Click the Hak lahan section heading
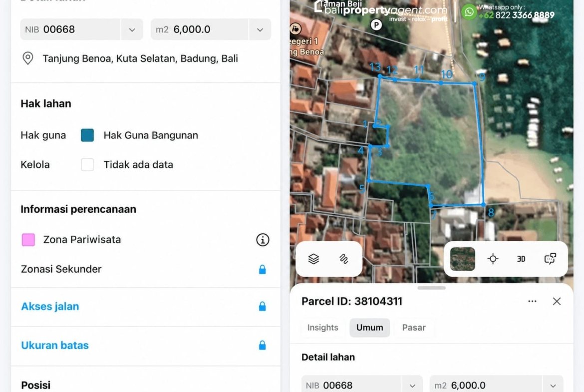Viewport: 584px width, 392px height. [46, 103]
